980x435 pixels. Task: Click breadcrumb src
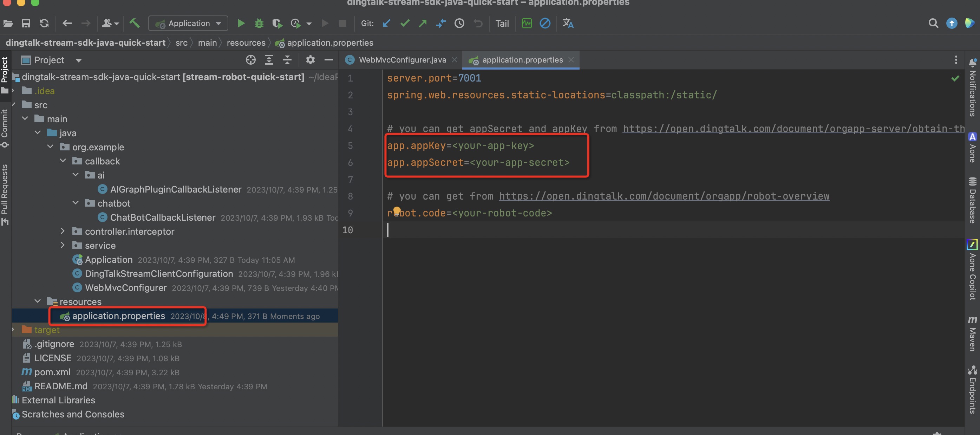coord(182,43)
